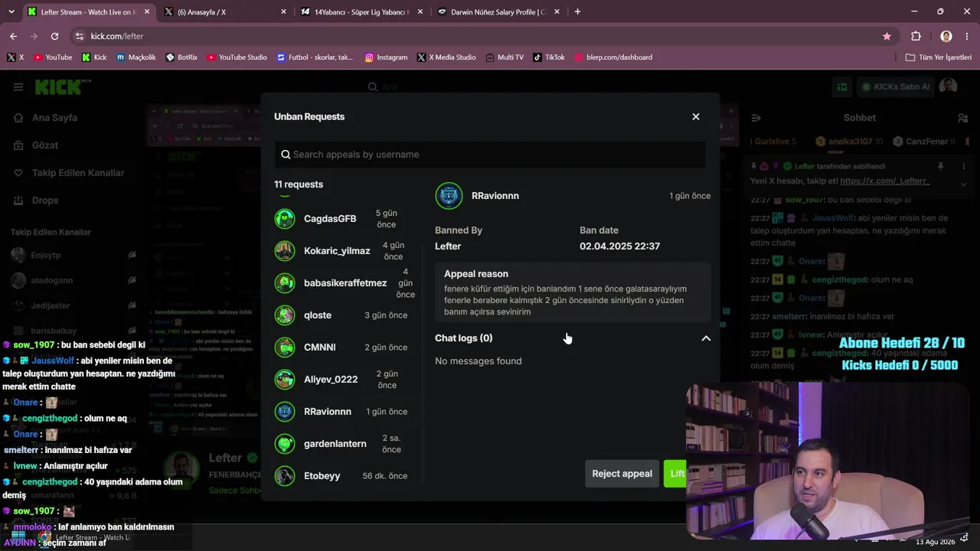Click Aliyev_0222's avatar icon
This screenshot has height=551, width=980.
(x=285, y=380)
